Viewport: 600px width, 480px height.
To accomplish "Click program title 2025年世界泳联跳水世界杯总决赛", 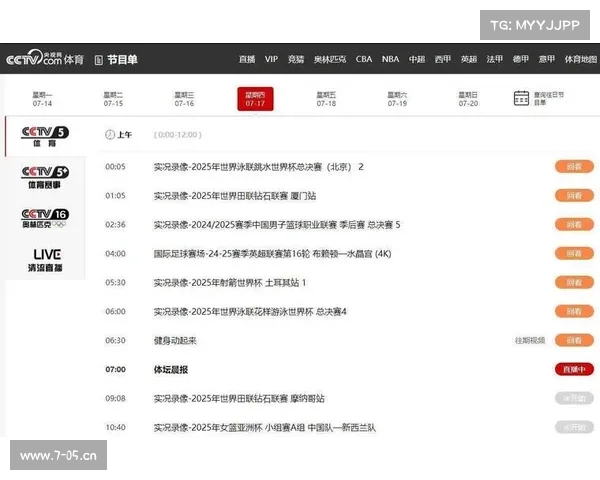I will [x=258, y=167].
